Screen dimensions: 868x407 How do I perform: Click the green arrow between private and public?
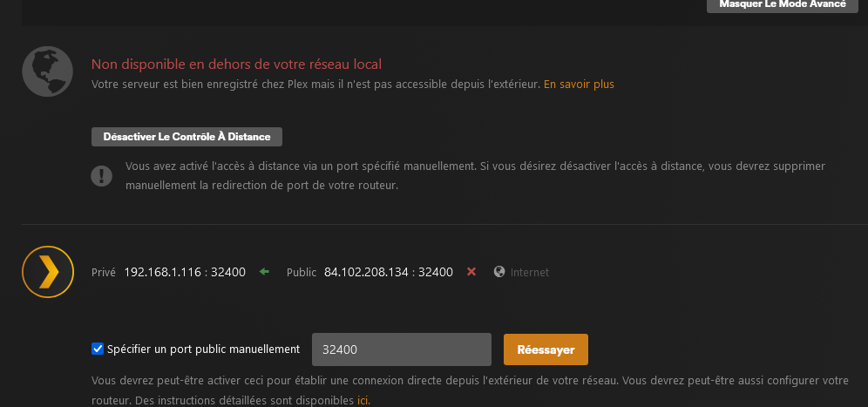(x=264, y=272)
